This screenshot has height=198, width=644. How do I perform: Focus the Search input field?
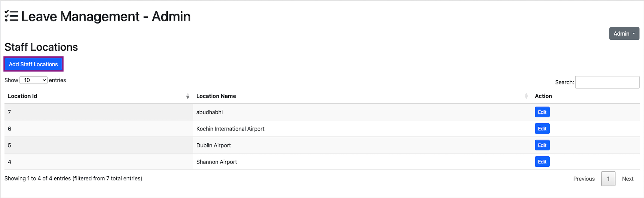coord(607,82)
